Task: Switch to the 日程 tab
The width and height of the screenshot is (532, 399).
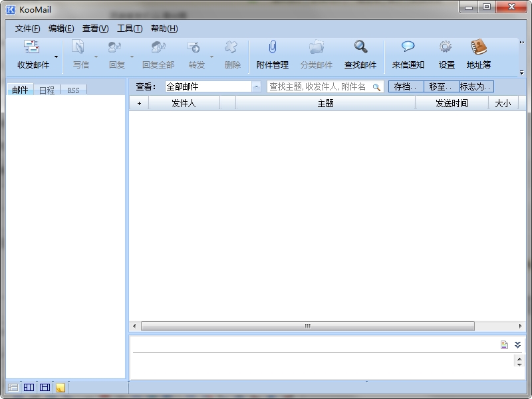Action: pos(47,90)
